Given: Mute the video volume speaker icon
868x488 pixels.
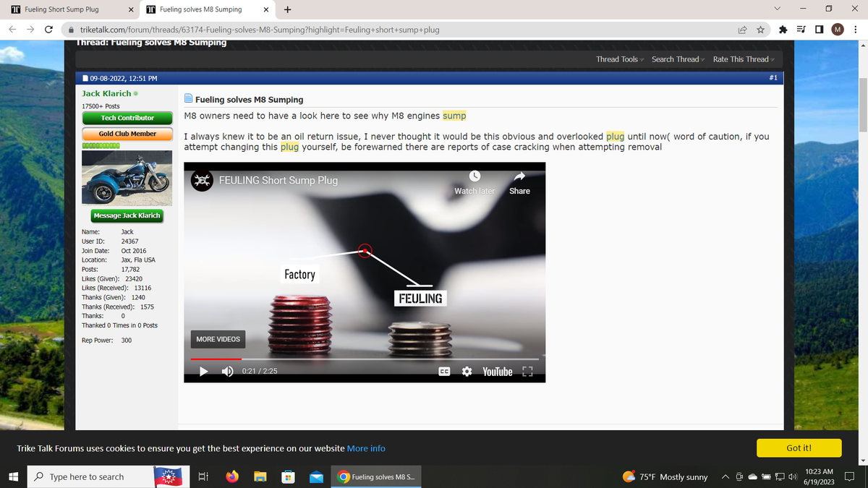Looking at the screenshot, I should point(227,372).
